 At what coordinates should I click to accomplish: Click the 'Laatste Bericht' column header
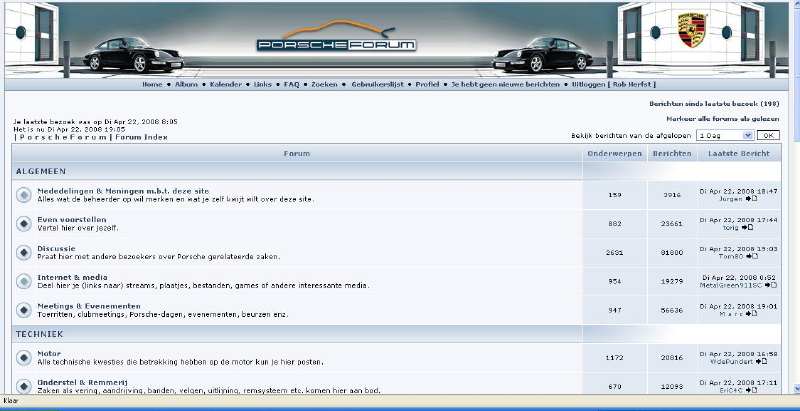(x=738, y=153)
